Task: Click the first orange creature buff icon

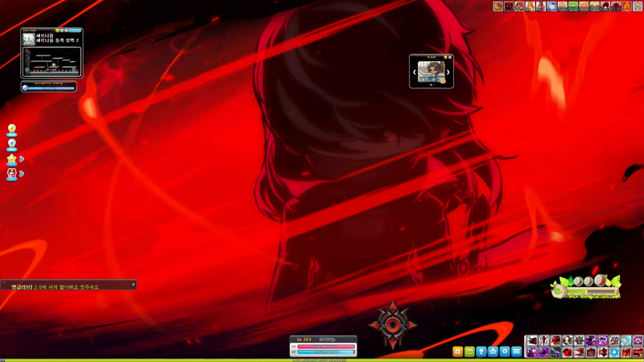Action: click(498, 6)
